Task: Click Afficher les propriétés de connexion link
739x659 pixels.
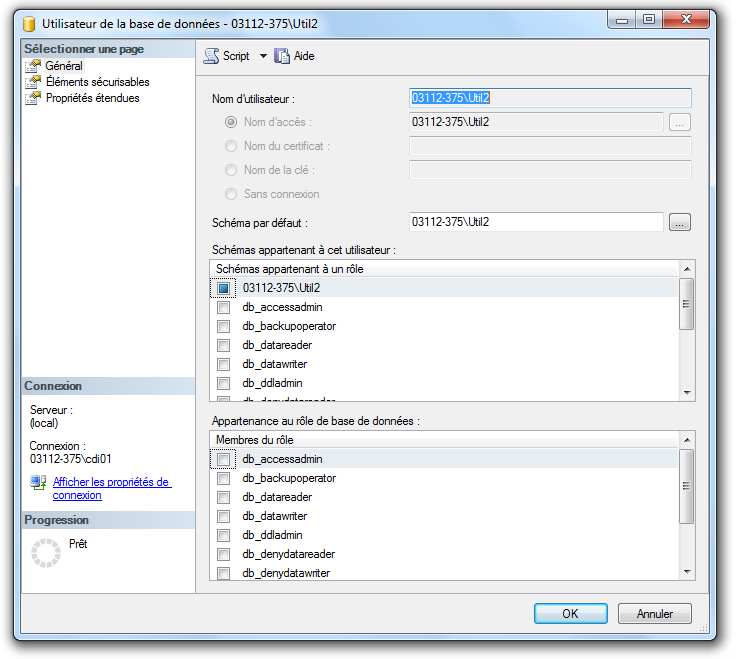Action: [x=111, y=488]
